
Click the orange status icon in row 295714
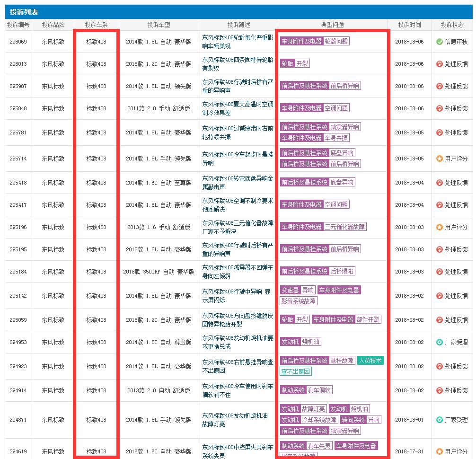(x=439, y=159)
